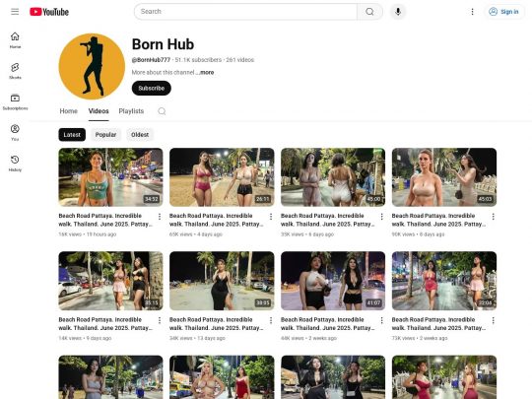Viewport: 532px width, 399px height.
Task: Open the title of the 6 days ago video
Action: pos(328,220)
